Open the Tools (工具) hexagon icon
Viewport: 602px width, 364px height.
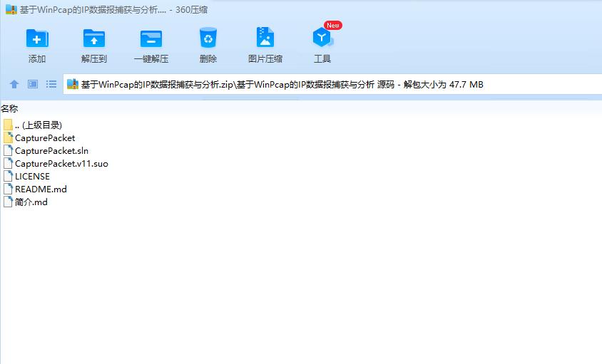322,38
